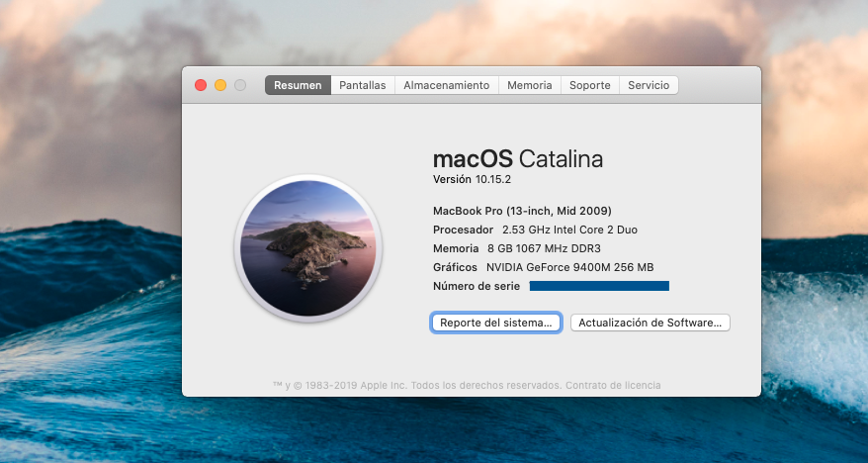Click the Procesador label
The width and height of the screenshot is (868, 463).
point(463,230)
